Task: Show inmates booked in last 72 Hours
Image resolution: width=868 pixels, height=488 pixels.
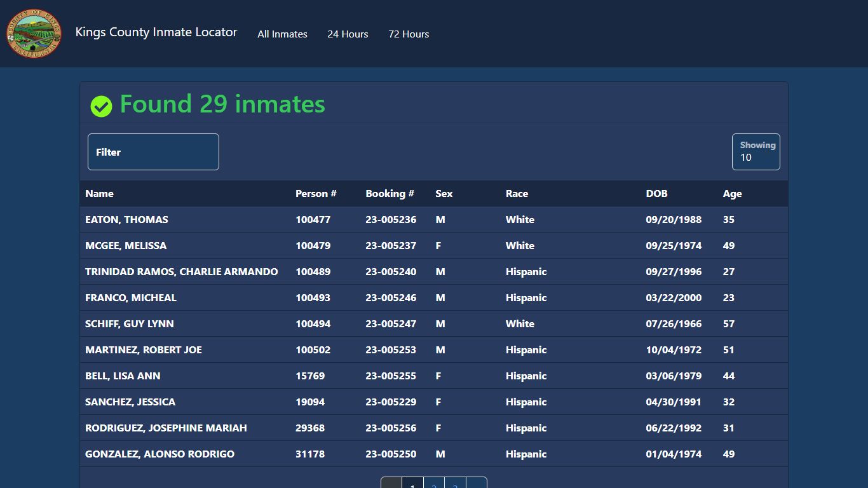Action: (409, 34)
